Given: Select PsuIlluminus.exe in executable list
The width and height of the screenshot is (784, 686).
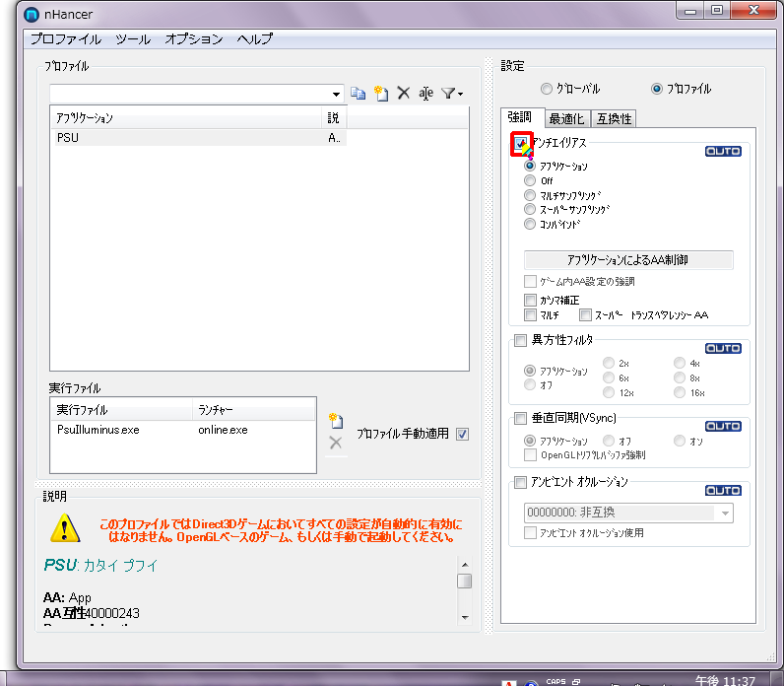Looking at the screenshot, I should [98, 430].
